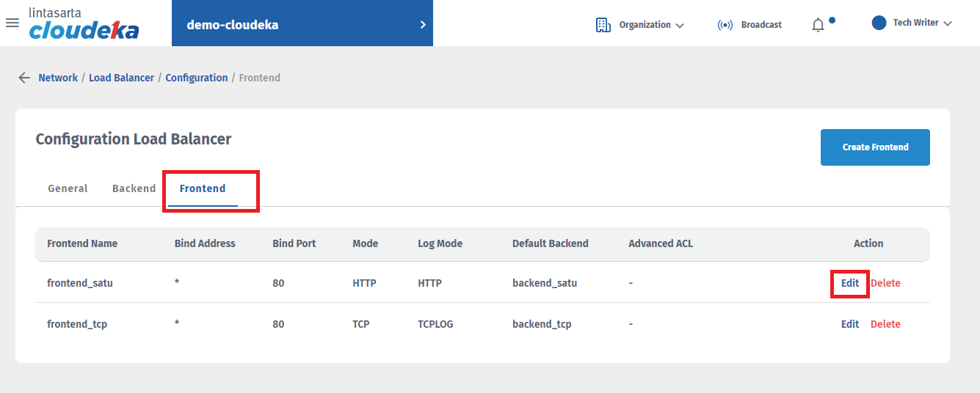This screenshot has width=980, height=393.
Task: Click the Tech Writer avatar circle
Action: coord(879,23)
